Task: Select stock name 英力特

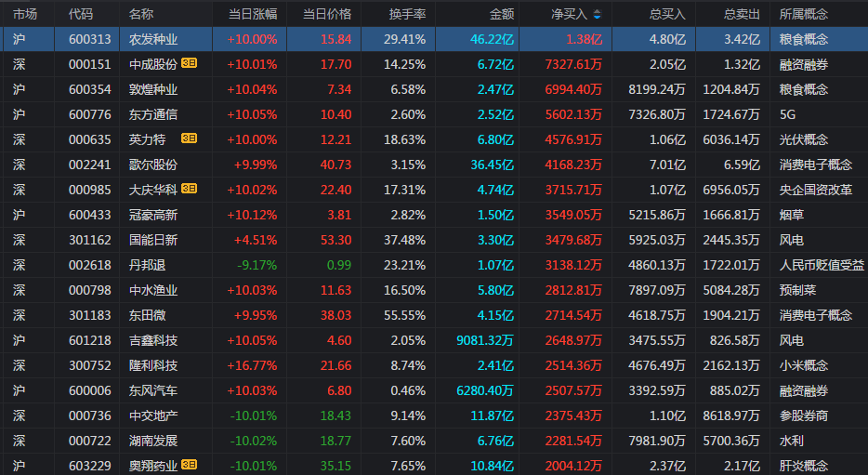Action: coord(147,139)
